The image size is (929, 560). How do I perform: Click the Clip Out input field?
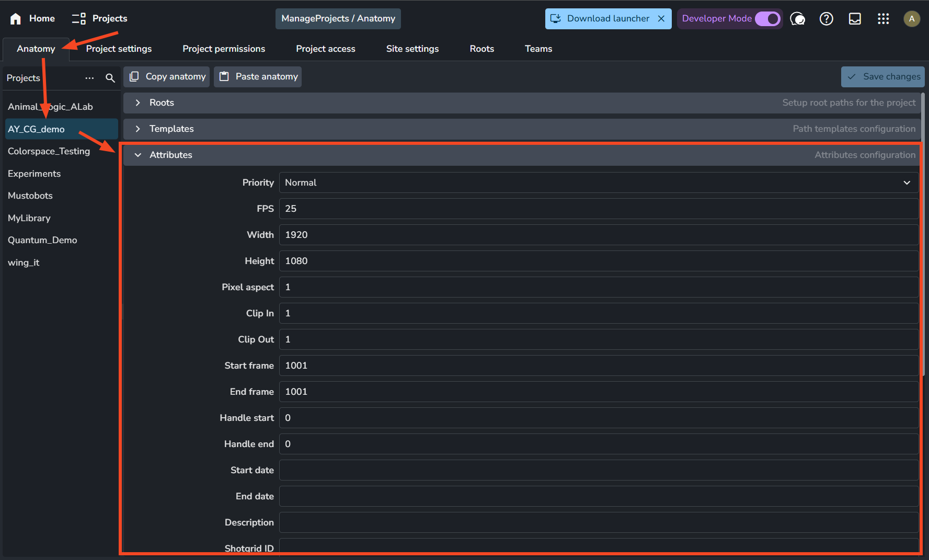pyautogui.click(x=599, y=339)
